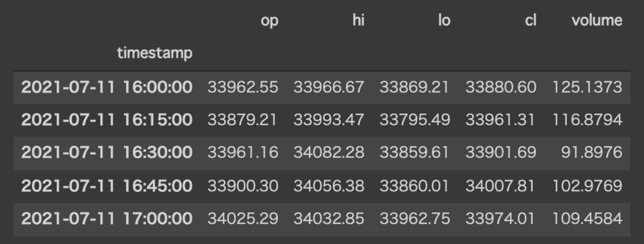644x244 pixels.
Task: Click the 'op' column header
Action: click(x=269, y=21)
